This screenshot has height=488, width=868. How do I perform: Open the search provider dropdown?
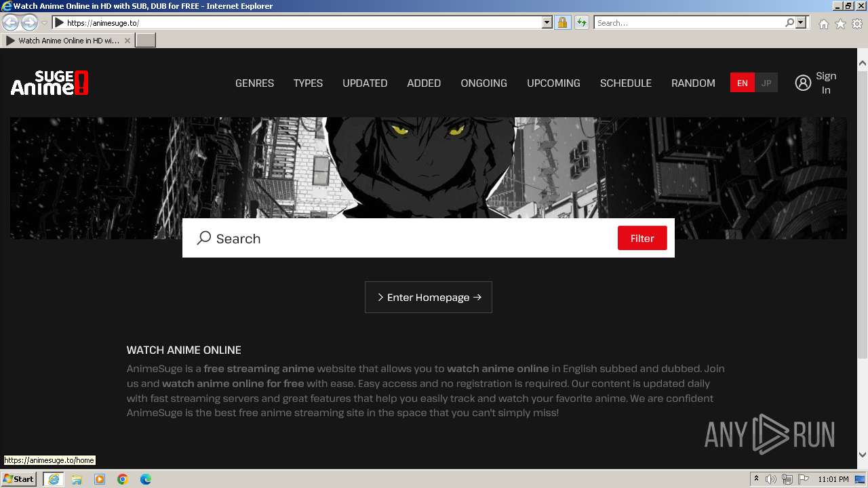tap(801, 22)
